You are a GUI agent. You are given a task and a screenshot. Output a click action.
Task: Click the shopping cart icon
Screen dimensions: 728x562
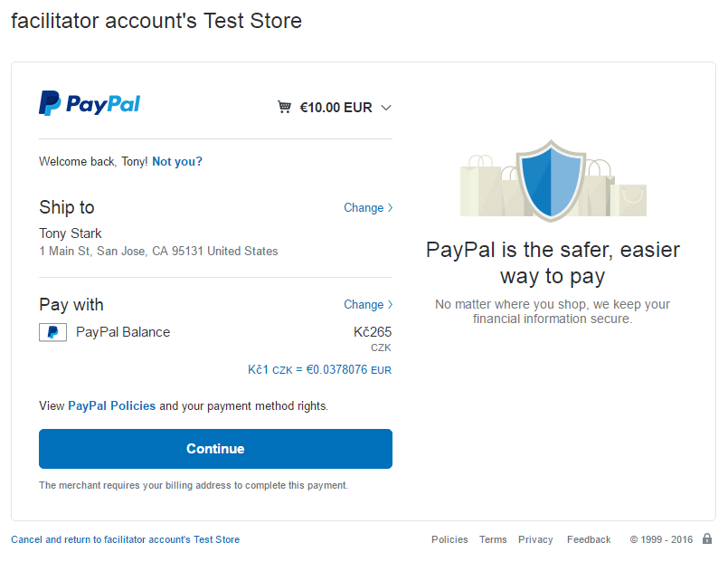(x=285, y=108)
